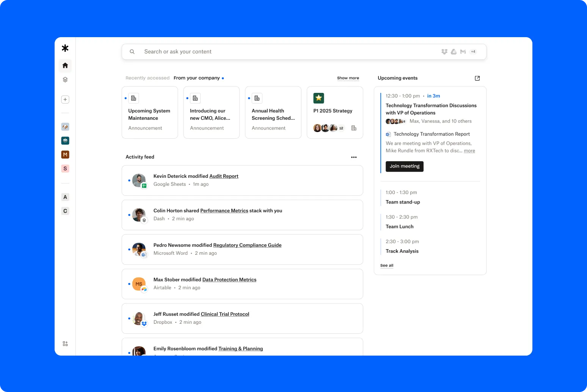
Task: Open calendar via Upcoming events external-link icon
Action: tap(477, 78)
